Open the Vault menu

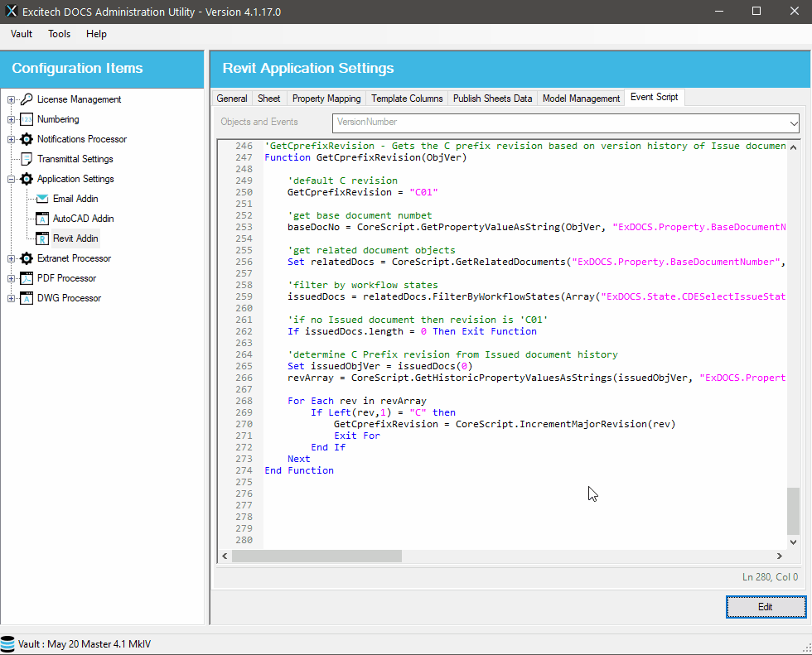coord(22,34)
